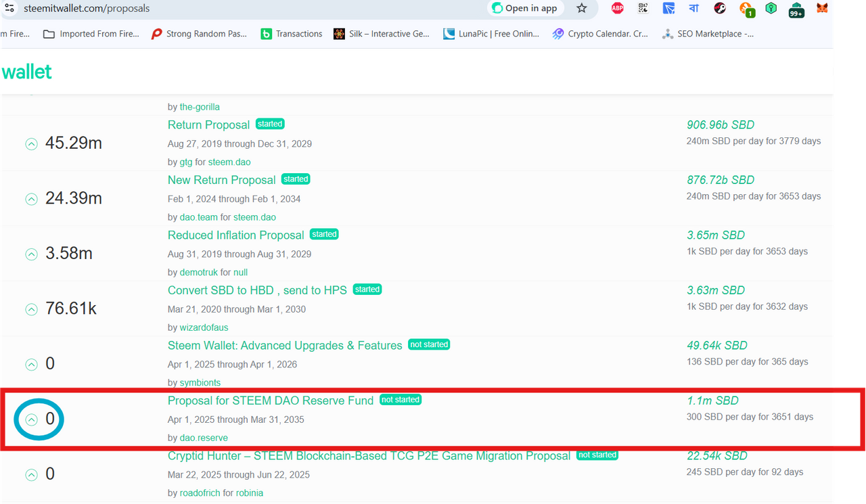Open Cryptid Hunter game migration proposal

click(x=369, y=456)
